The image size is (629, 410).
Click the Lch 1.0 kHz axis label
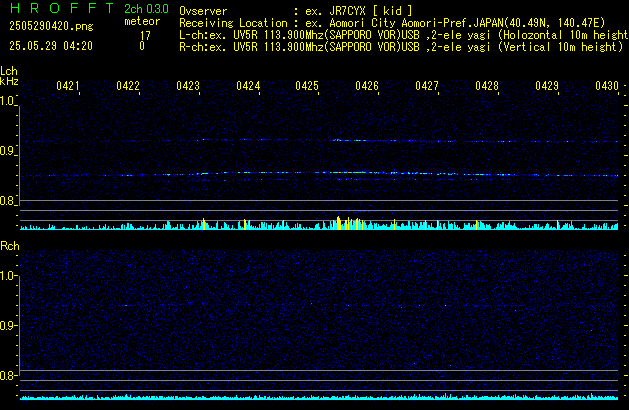pyautogui.click(x=7, y=101)
